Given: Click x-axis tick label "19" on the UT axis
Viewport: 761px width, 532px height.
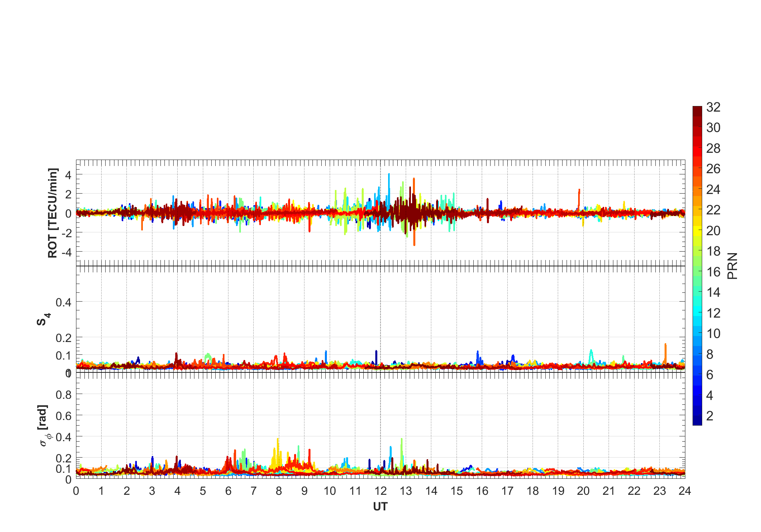Looking at the screenshot, I should 558,491.
